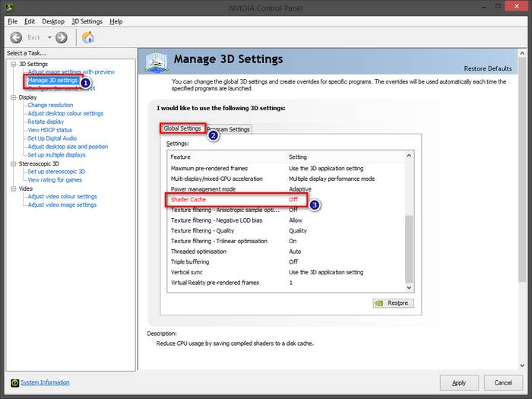The height and width of the screenshot is (399, 532).
Task: Open Adjust video image settings
Action: click(62, 204)
